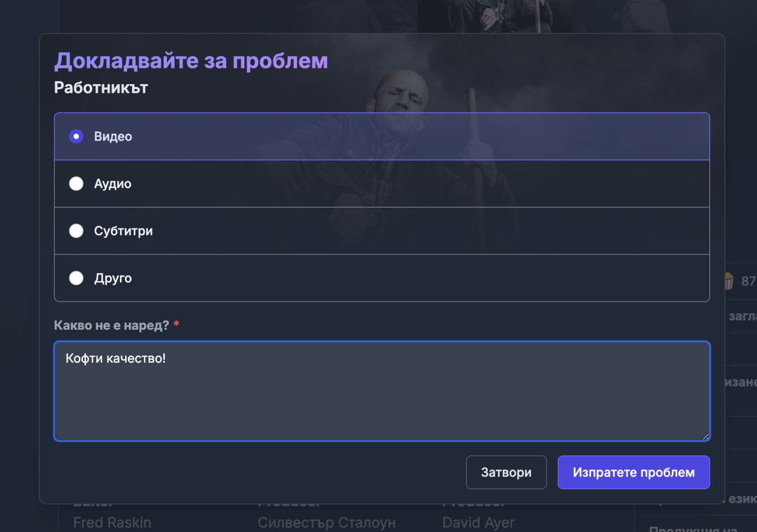
Task: Select the Аудио radio button
Action: [77, 184]
